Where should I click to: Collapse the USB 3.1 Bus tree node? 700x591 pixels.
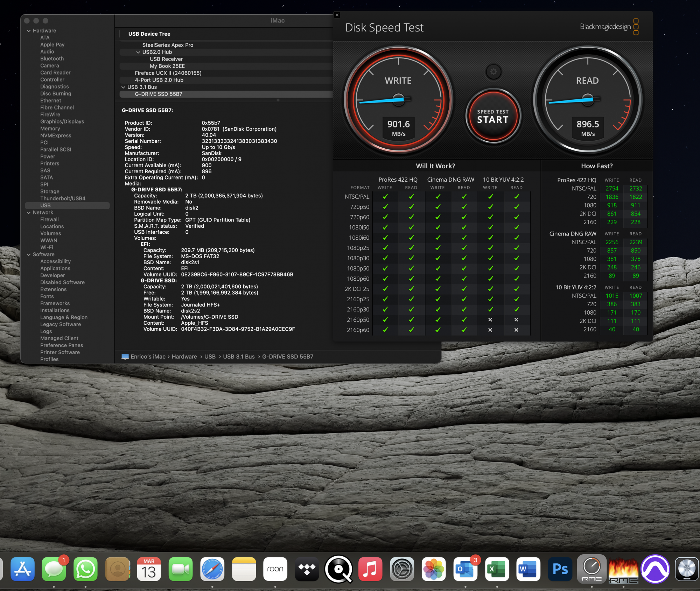123,87
